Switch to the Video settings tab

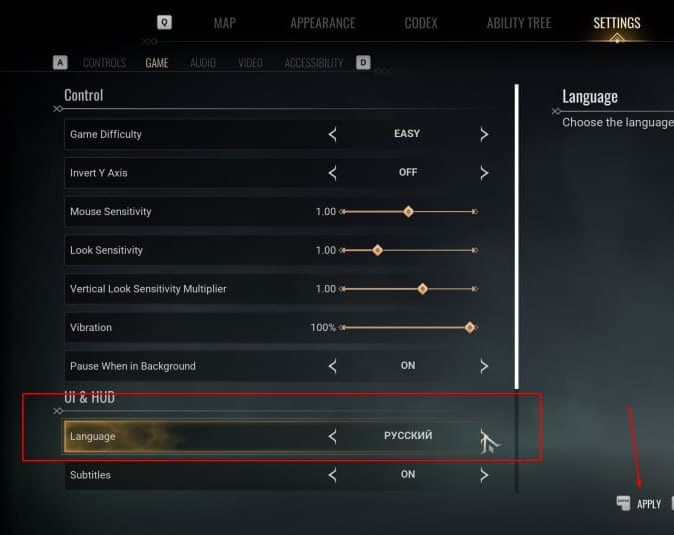click(x=251, y=63)
